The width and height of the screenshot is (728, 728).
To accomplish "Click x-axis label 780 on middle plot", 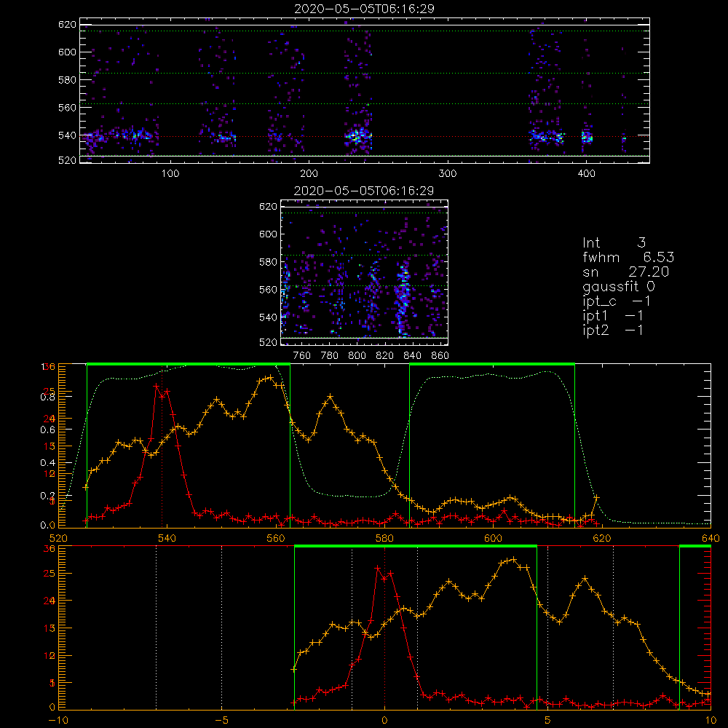I will [330, 356].
